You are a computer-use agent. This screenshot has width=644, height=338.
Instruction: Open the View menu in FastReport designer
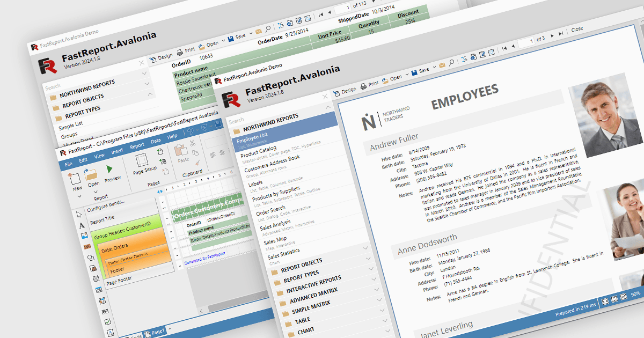click(99, 156)
